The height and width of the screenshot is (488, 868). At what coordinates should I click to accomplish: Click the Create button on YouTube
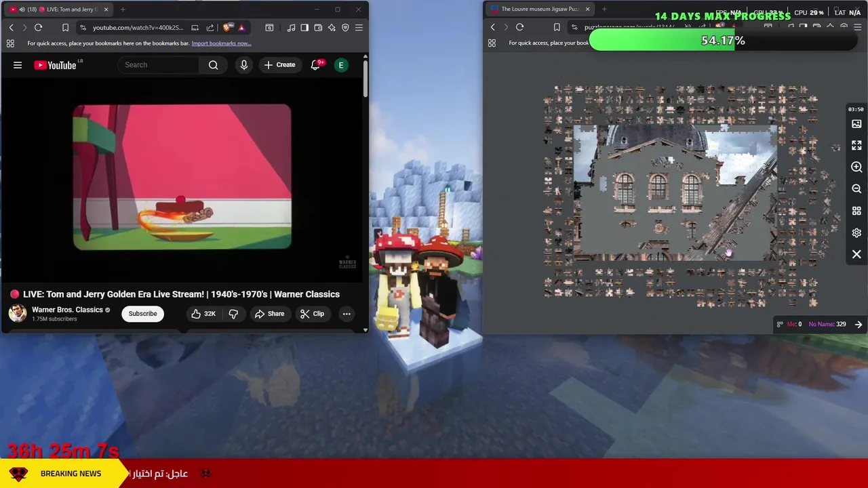click(279, 65)
